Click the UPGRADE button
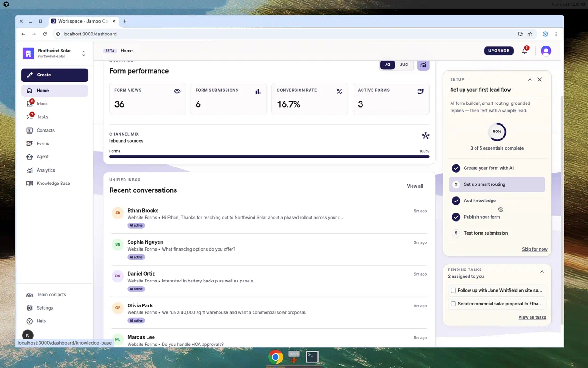 pos(499,51)
